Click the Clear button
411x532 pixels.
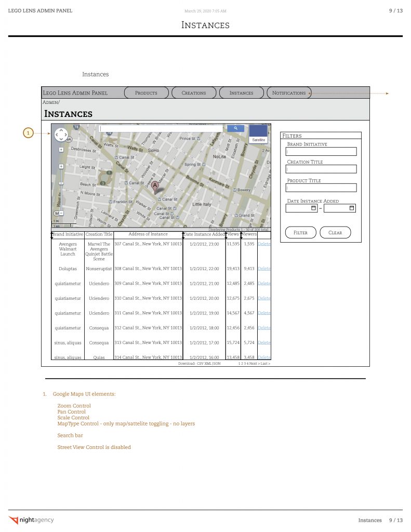(335, 232)
